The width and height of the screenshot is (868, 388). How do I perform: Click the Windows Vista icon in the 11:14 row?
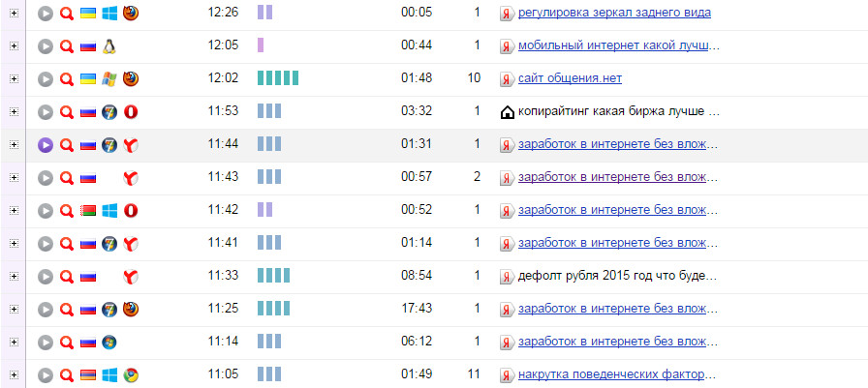(109, 343)
